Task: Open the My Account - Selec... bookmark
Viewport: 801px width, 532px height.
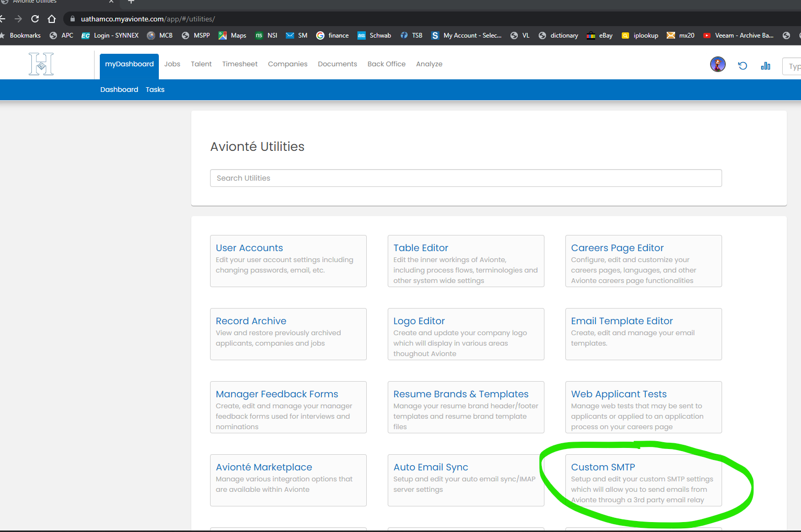Action: [x=467, y=36]
